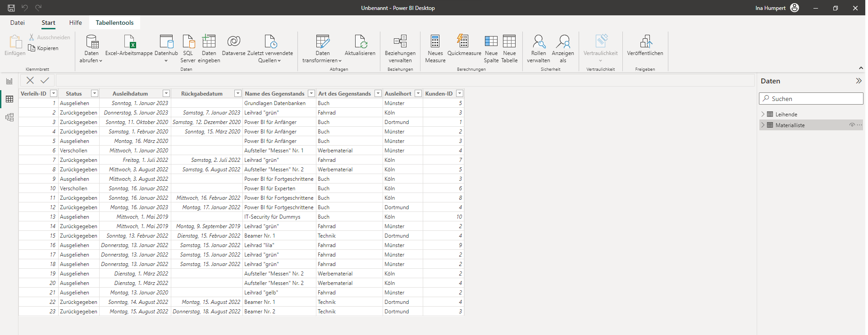Open Status column filter dropdown
The width and height of the screenshot is (868, 335).
(95, 93)
